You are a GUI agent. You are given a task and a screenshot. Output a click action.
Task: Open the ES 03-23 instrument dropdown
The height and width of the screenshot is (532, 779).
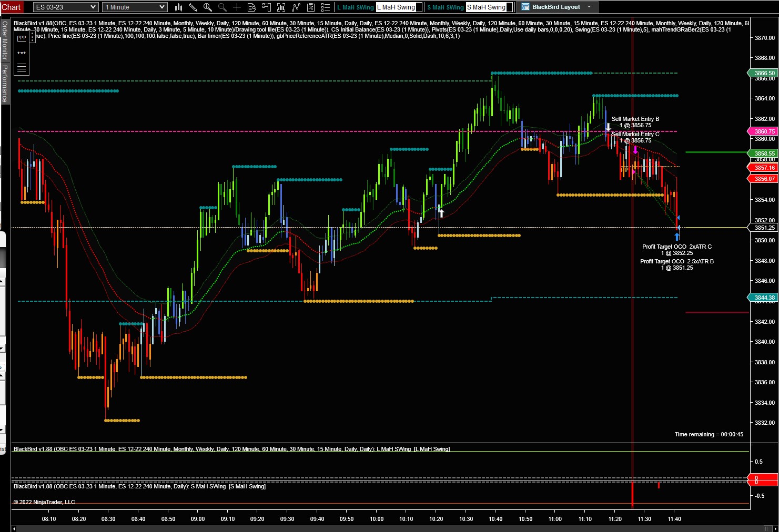click(x=66, y=7)
